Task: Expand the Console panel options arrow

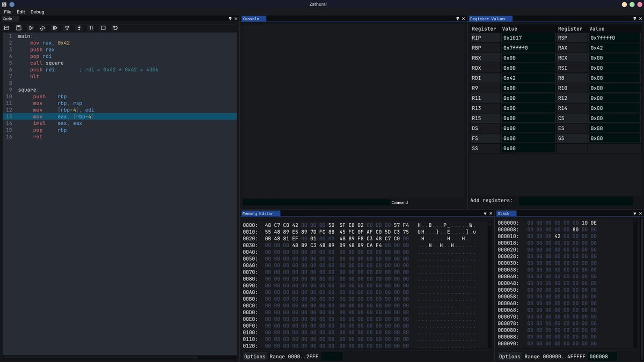Action: click(x=458, y=19)
